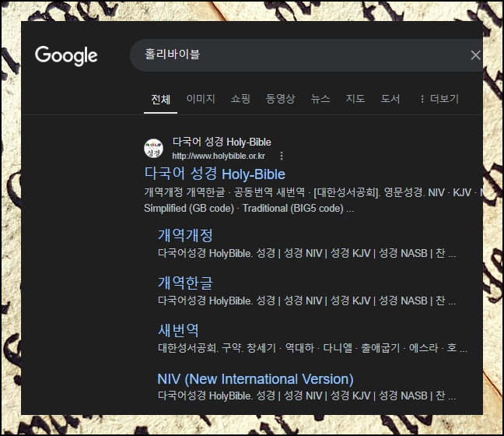Screen dimensions: 504x436
Task: Click the description under the NIV sitelink
Action: coord(306,396)
